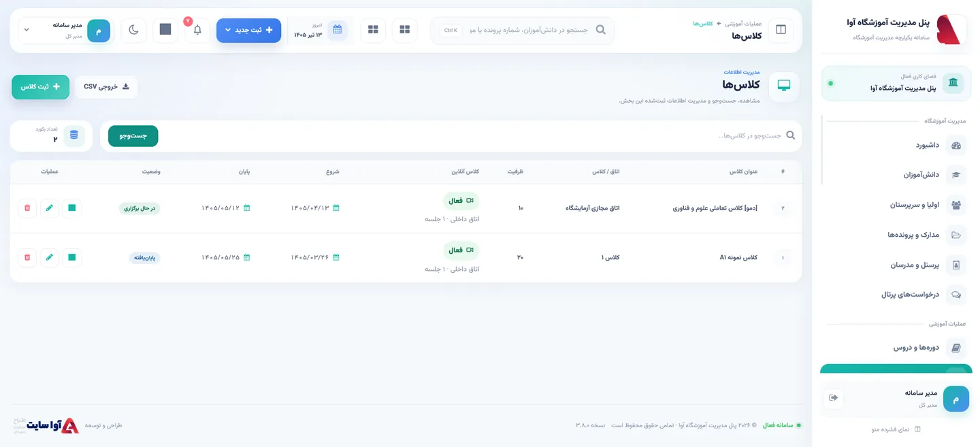Open the پرسنل و مدرسان menu item
980x447 pixels.
896,265
